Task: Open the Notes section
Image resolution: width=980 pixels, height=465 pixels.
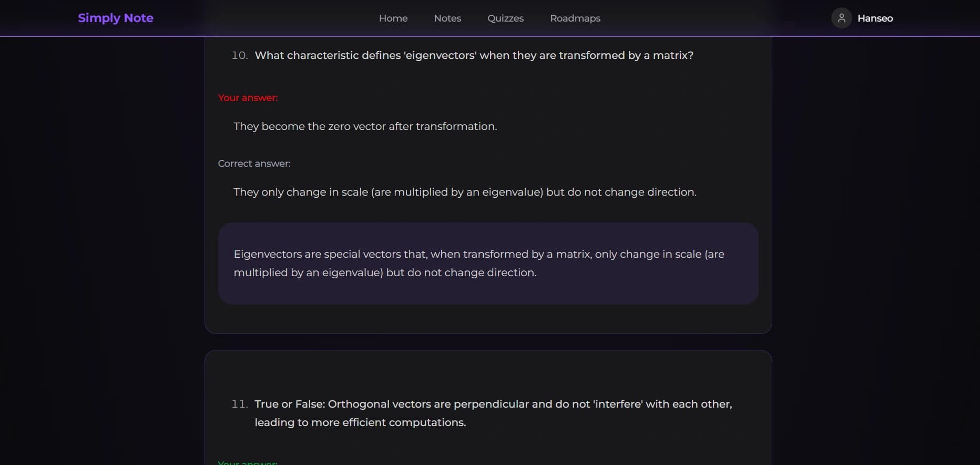Action: pyautogui.click(x=447, y=18)
